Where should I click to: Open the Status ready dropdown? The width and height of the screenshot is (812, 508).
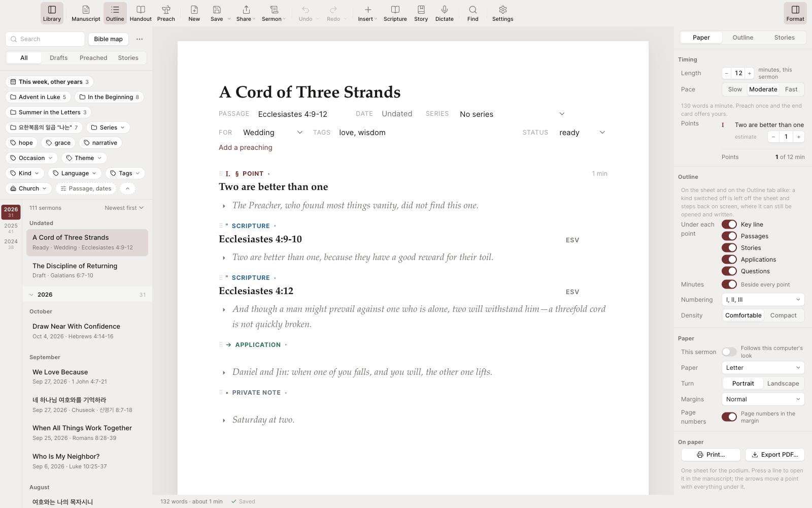pos(582,133)
